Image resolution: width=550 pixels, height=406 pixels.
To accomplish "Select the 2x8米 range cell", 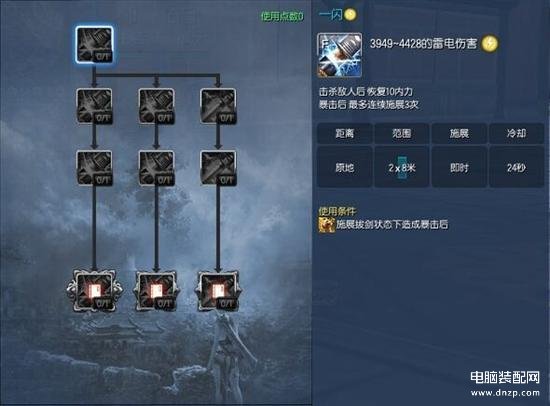I will point(402,167).
